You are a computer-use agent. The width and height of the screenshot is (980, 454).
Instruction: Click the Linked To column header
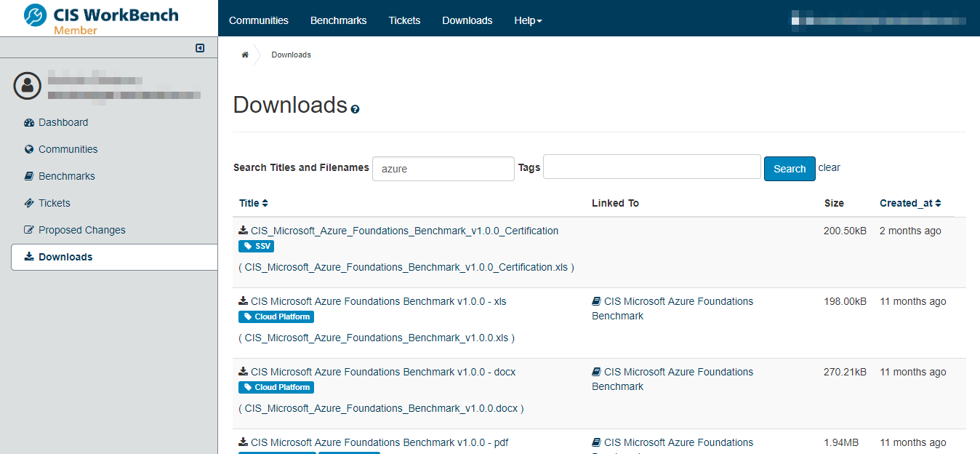coord(615,203)
